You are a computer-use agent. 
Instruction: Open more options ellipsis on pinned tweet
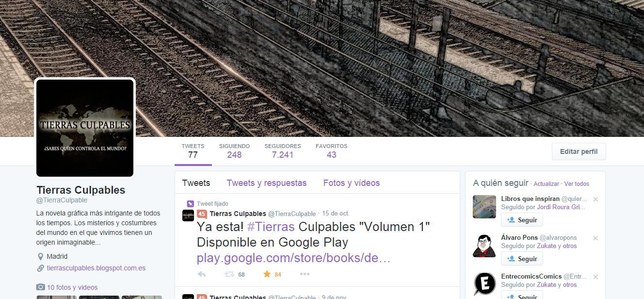pos(305,274)
